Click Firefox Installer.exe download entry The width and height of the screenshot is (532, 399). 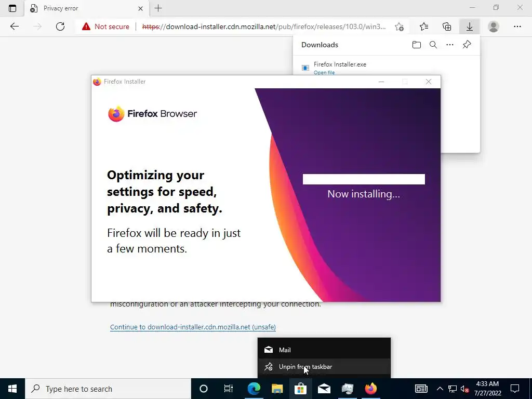pyautogui.click(x=340, y=64)
